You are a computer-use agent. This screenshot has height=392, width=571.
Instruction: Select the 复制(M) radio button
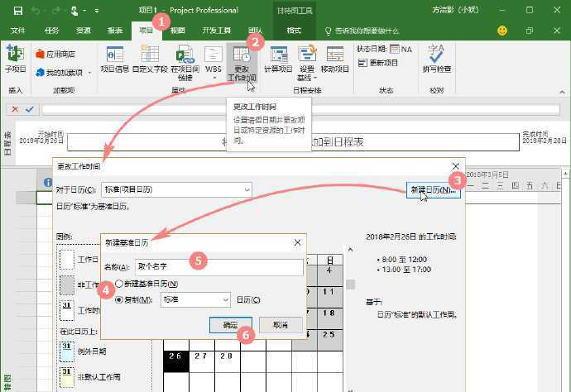pos(118,300)
